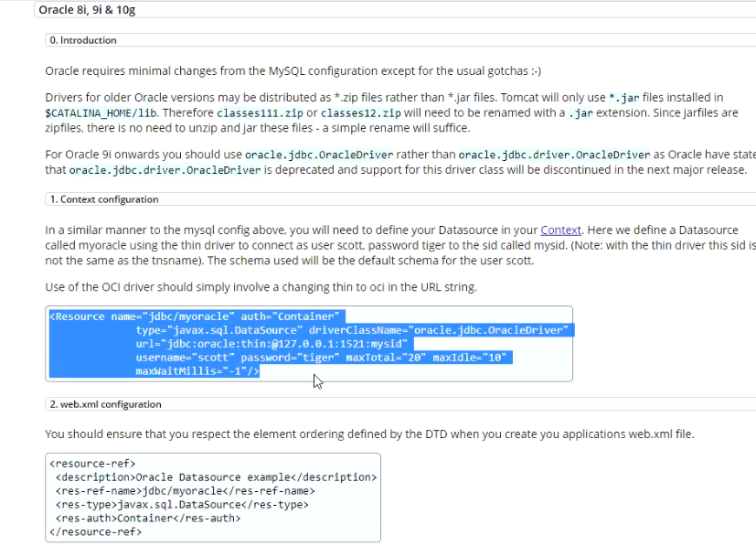Click the '1. Context configuration' heading

pyautogui.click(x=104, y=199)
